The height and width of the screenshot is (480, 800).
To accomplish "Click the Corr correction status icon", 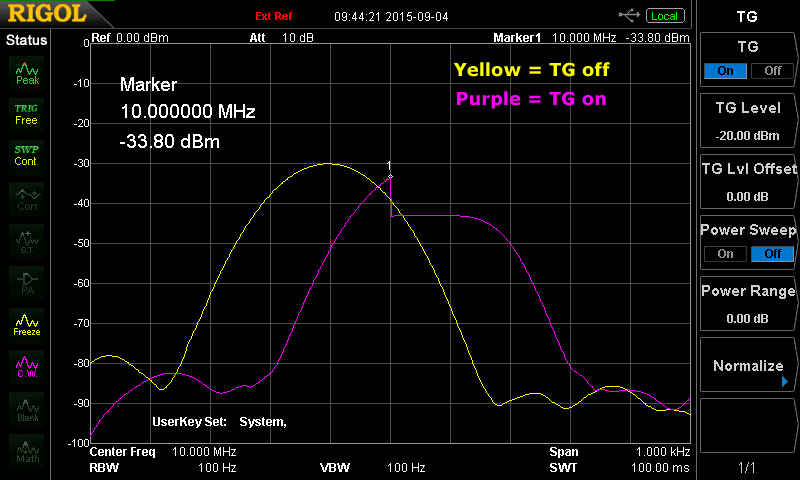I will (x=27, y=198).
